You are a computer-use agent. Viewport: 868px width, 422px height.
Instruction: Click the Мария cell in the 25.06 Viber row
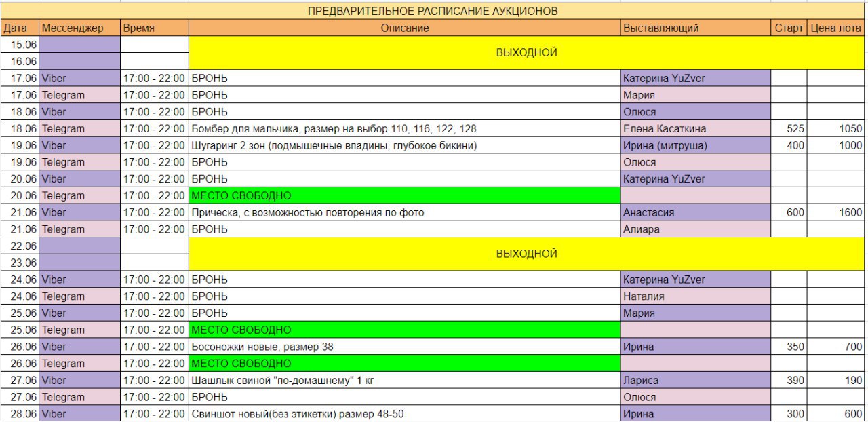click(x=696, y=313)
